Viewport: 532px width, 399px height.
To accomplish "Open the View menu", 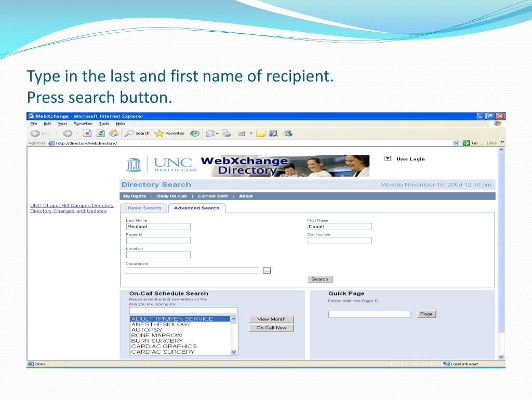I will click(x=62, y=124).
